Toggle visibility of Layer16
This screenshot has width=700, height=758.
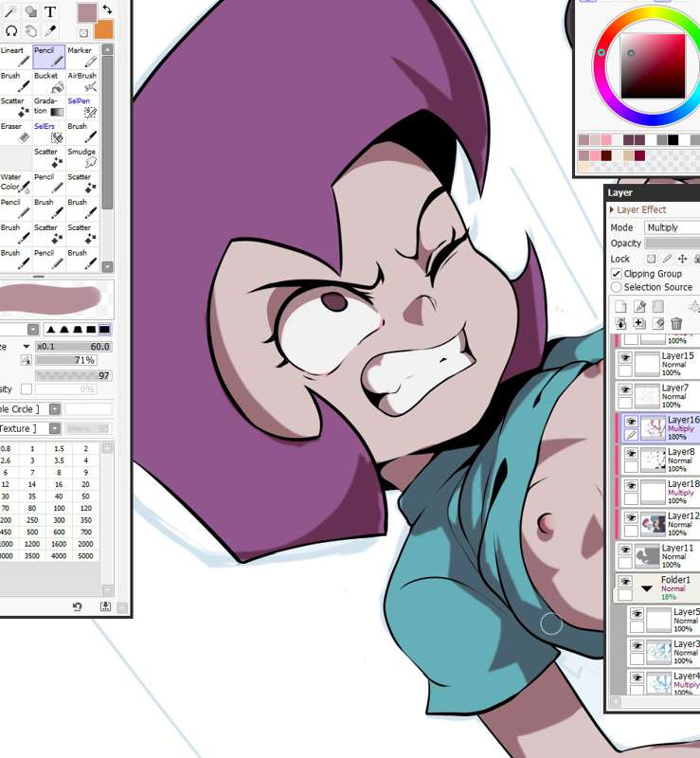tap(631, 422)
